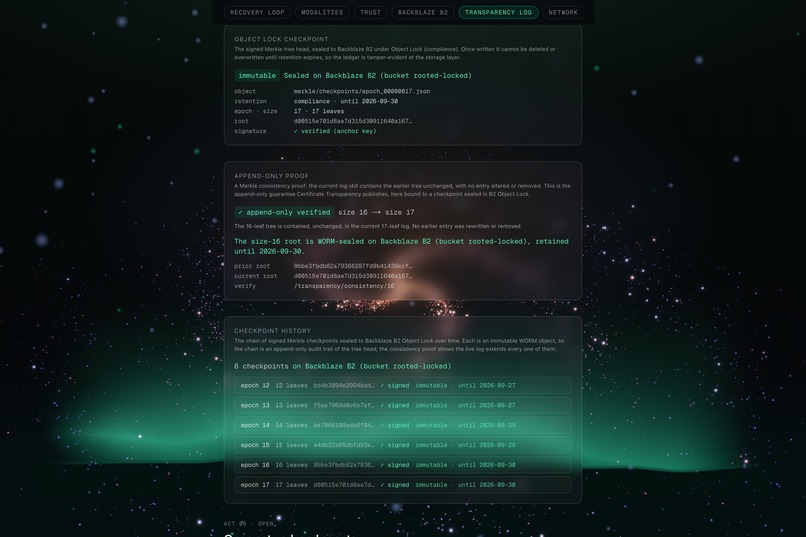Click 'until 2026-09-29' in the epoch 14 row

(486, 425)
